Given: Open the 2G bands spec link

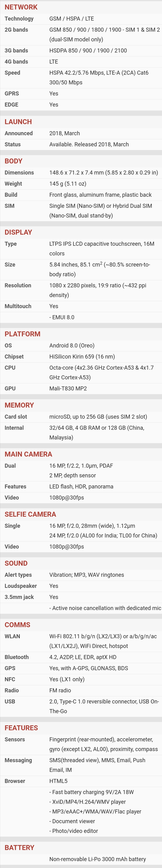Looking at the screenshot, I should click(x=16, y=30).
